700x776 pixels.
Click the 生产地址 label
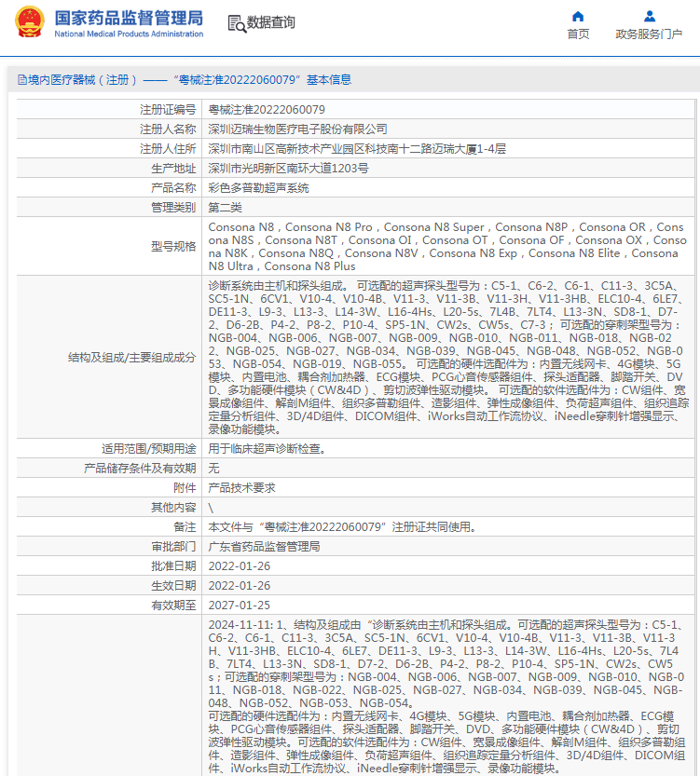coord(173,169)
